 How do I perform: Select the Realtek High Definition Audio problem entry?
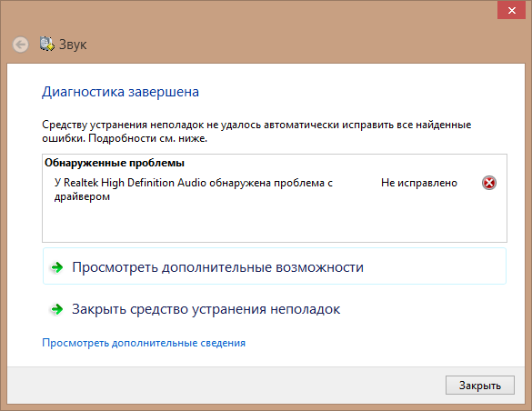tap(194, 189)
